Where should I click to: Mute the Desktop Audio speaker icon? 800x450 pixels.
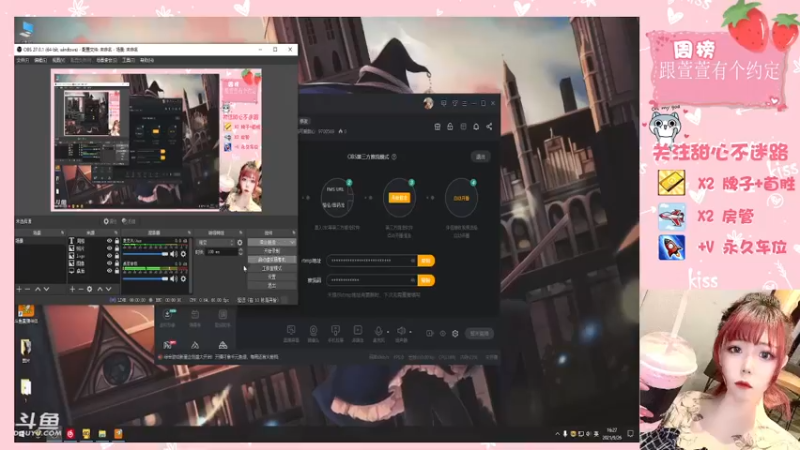(173, 279)
